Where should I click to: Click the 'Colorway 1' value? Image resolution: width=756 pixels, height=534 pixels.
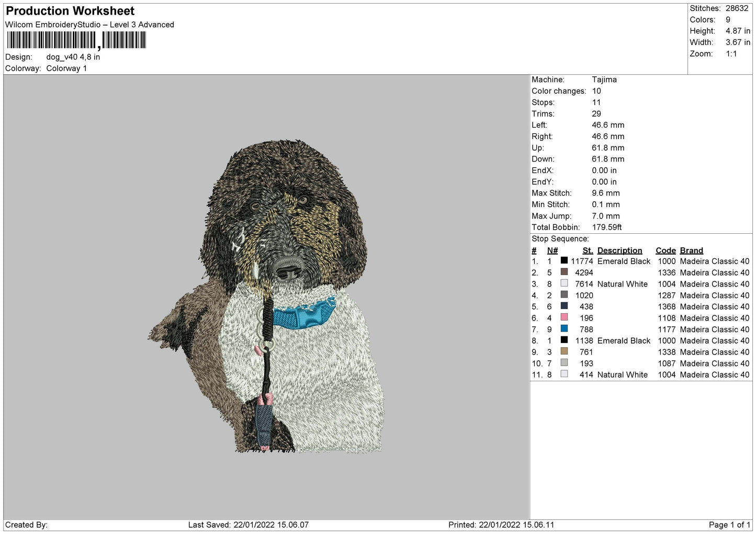[66, 69]
